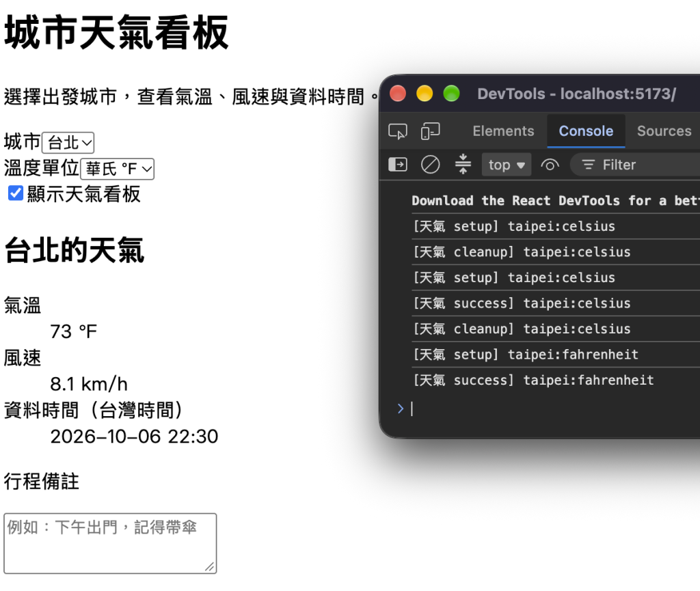Click the inspect element picker icon

click(x=397, y=132)
